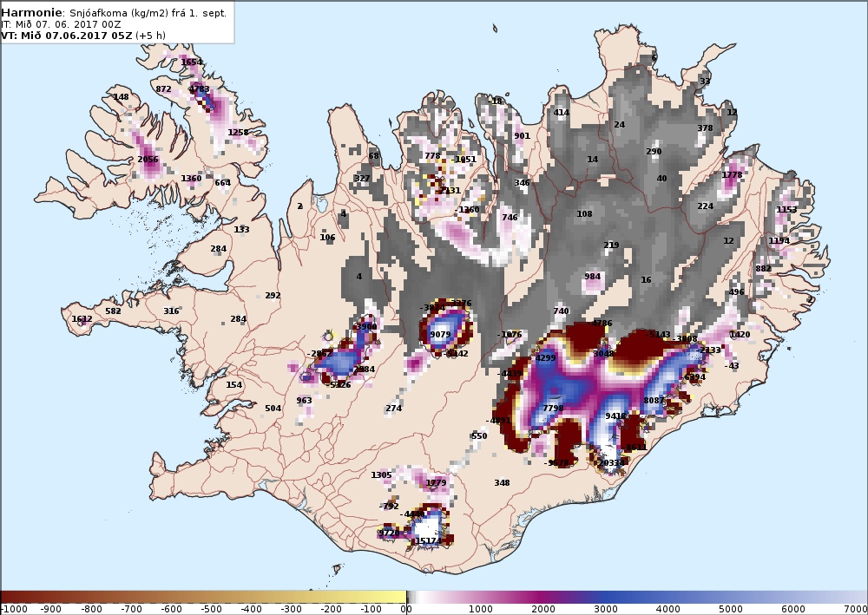Click the snow value 4783
This screenshot has width=868, height=615.
point(200,88)
